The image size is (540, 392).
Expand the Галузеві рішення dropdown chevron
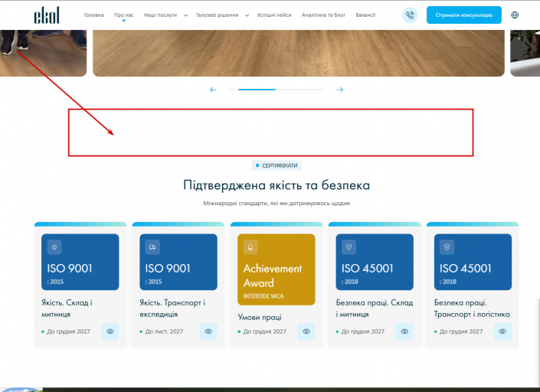pyautogui.click(x=247, y=15)
